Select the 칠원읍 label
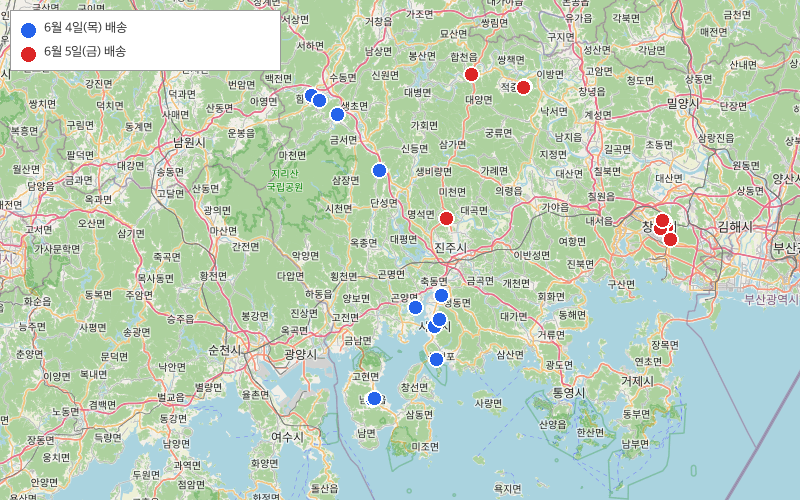Viewport: 800px width, 500px height. click(x=601, y=196)
